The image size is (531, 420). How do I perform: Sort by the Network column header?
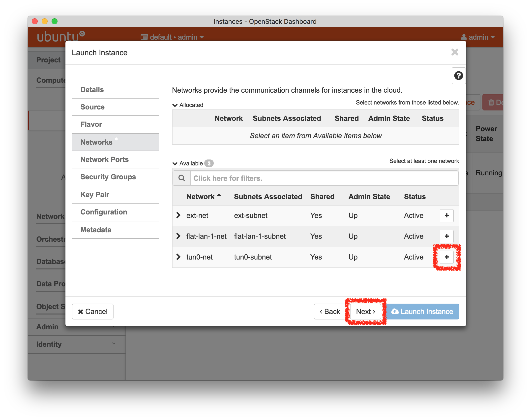pyautogui.click(x=204, y=197)
